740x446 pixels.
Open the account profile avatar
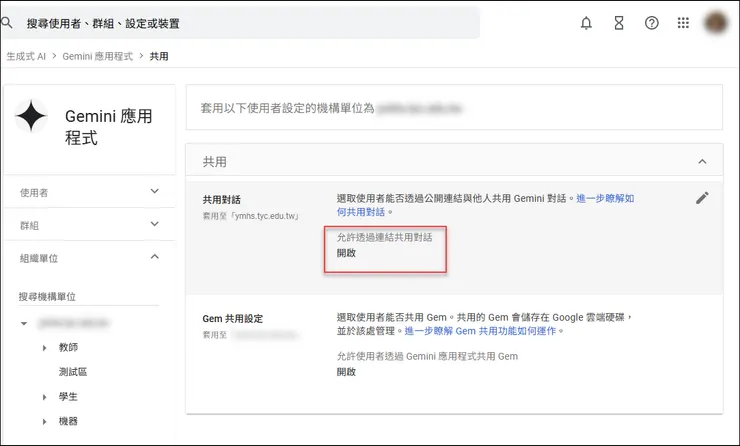[x=715, y=22]
